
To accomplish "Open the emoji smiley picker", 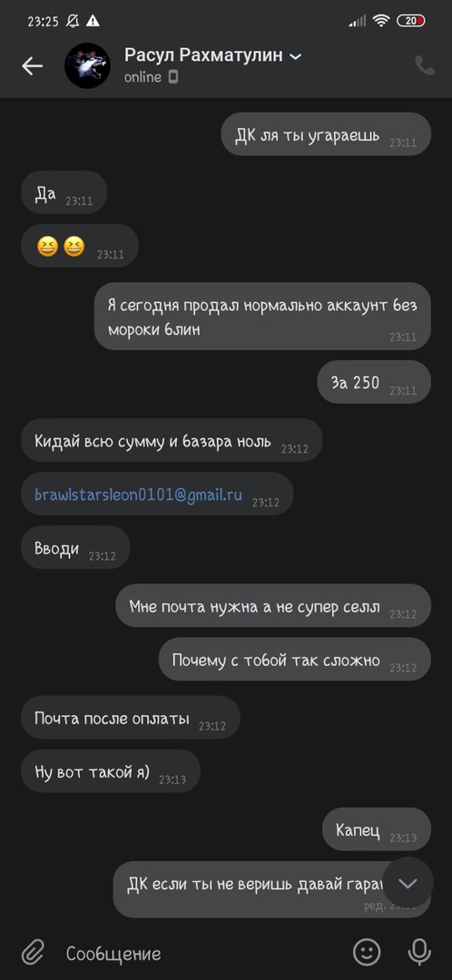I will coord(367,952).
